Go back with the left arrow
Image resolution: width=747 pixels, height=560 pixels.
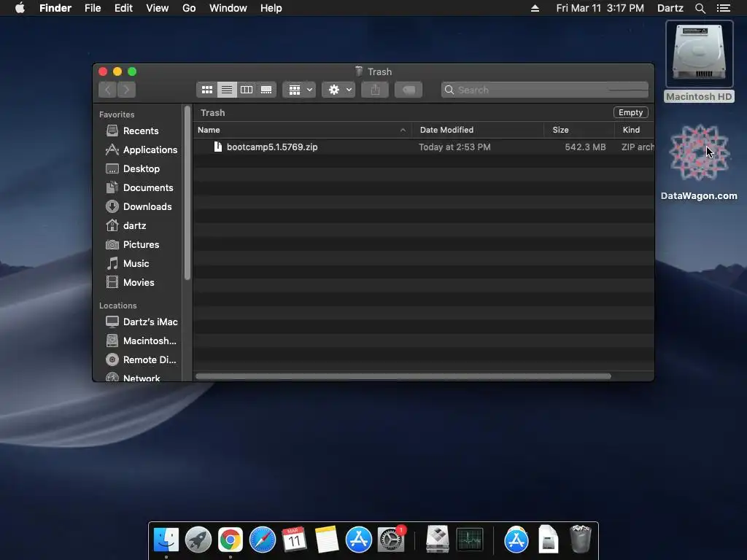[108, 90]
